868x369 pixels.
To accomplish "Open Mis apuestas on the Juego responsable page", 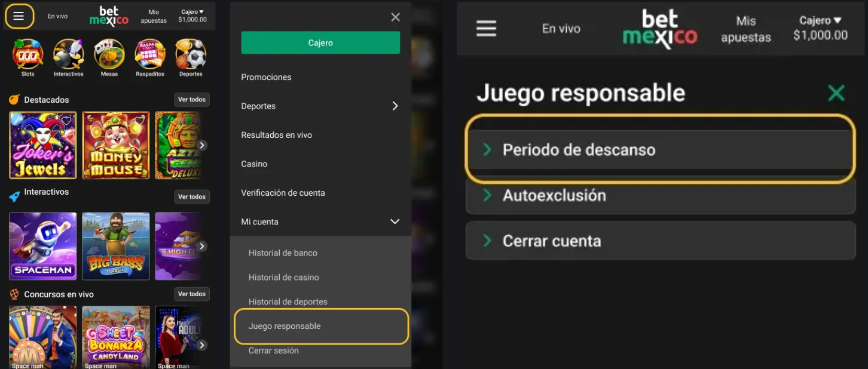I will click(746, 29).
